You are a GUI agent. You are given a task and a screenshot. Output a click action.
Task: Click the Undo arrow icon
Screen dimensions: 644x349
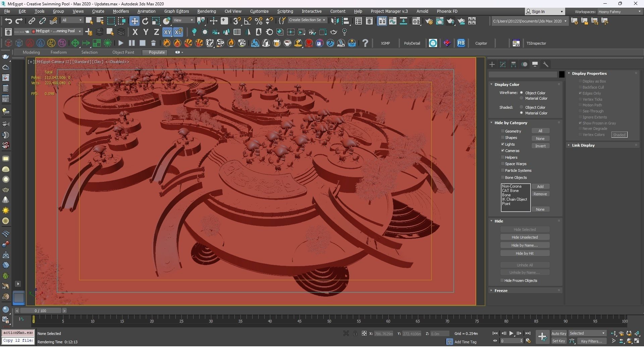click(x=8, y=21)
